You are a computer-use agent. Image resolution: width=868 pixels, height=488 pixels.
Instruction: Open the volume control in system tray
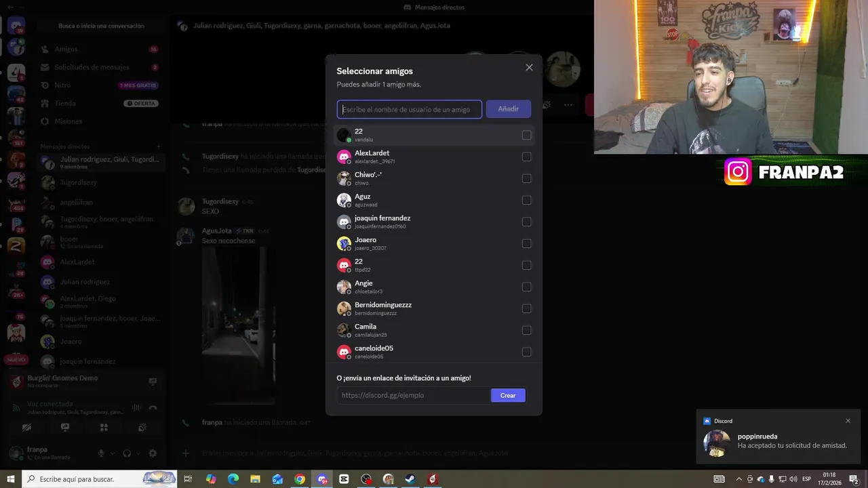pos(793,479)
